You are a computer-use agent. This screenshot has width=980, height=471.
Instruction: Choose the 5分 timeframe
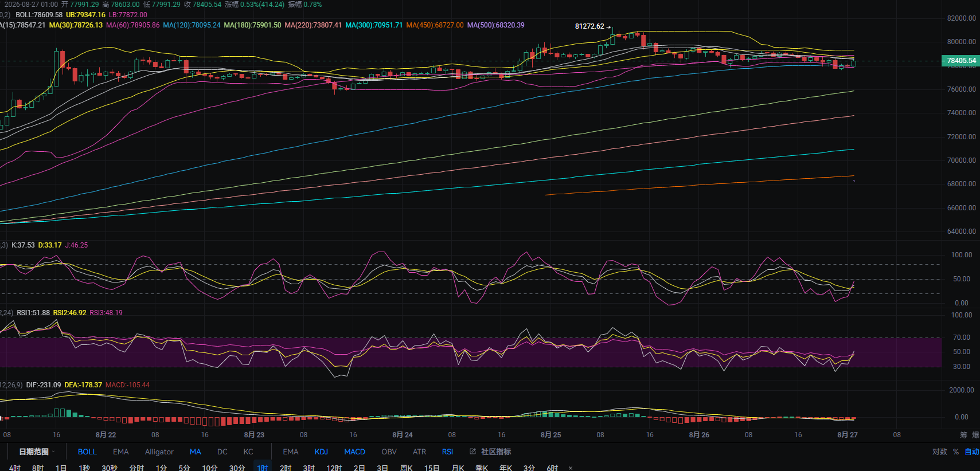tap(184, 468)
